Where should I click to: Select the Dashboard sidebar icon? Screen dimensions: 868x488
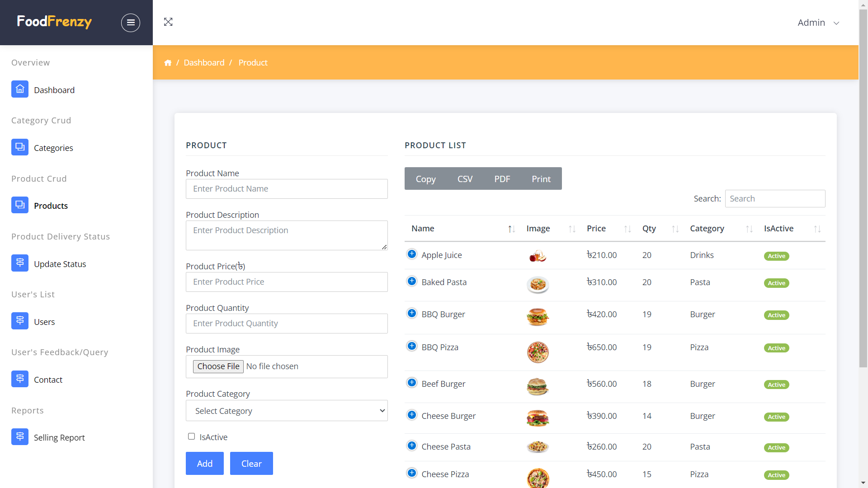click(x=20, y=89)
